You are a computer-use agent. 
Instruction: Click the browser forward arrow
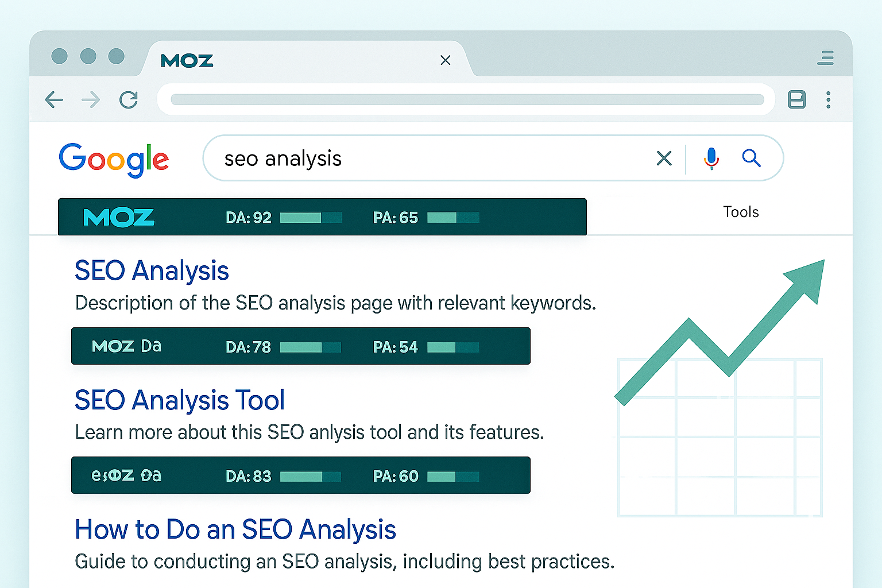pos(91,100)
